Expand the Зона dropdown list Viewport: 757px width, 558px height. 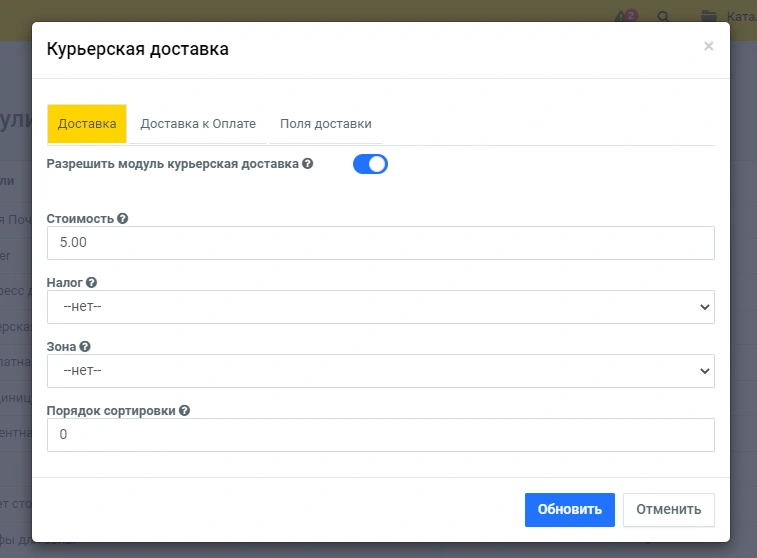point(380,371)
